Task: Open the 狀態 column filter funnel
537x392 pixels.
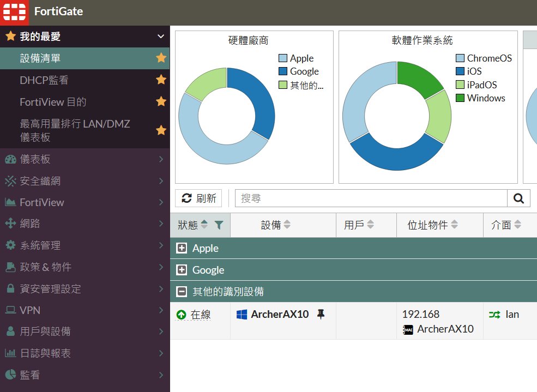Action: point(219,225)
